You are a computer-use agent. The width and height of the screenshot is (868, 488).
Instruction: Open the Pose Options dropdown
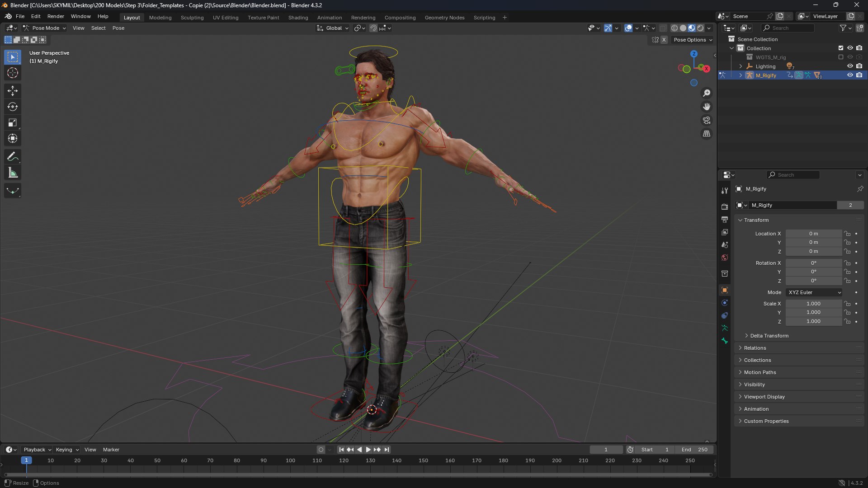[x=693, y=40]
